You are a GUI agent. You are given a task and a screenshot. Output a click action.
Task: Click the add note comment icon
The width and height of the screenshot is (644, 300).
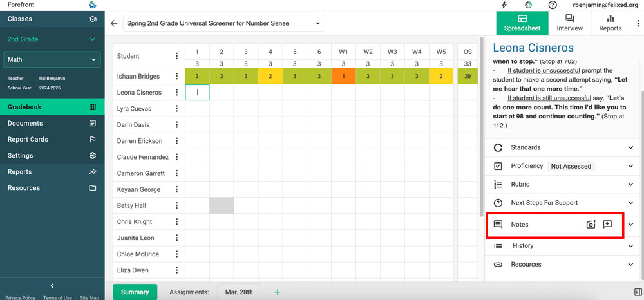click(x=607, y=225)
